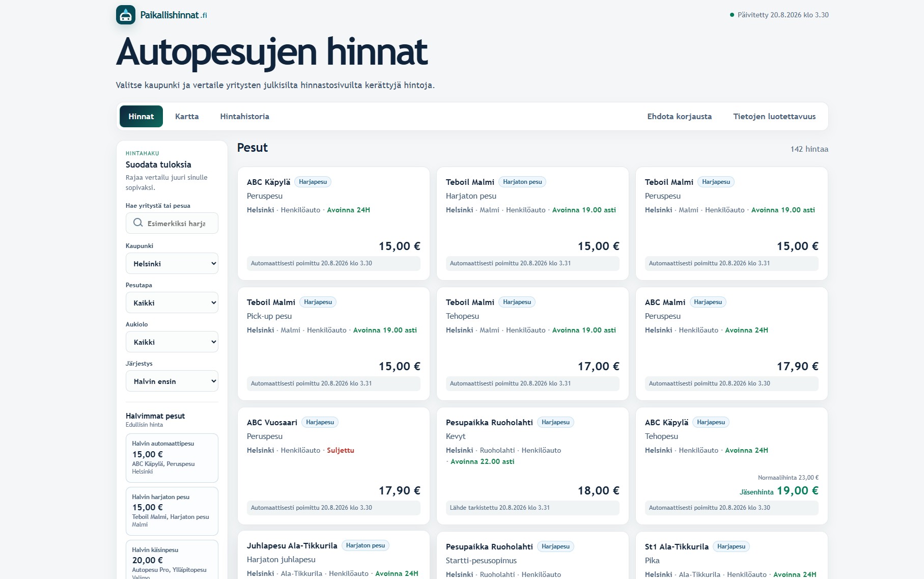
Task: Open the ABC Vuosaari Peruspesu card
Action: (x=333, y=466)
